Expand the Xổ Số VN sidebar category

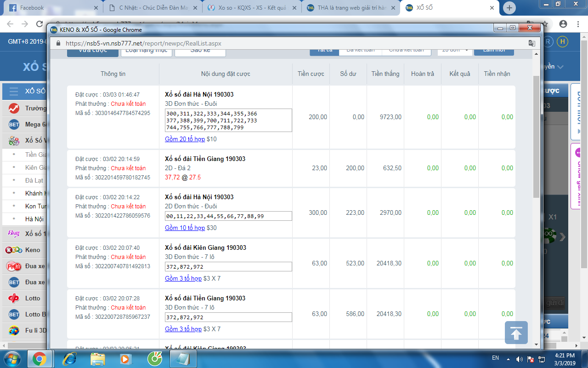point(14,141)
